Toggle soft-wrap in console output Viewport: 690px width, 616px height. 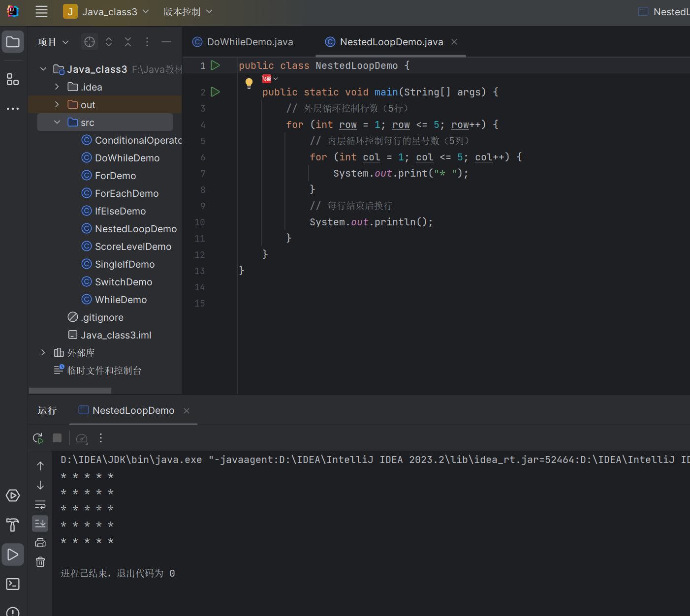coord(40,505)
